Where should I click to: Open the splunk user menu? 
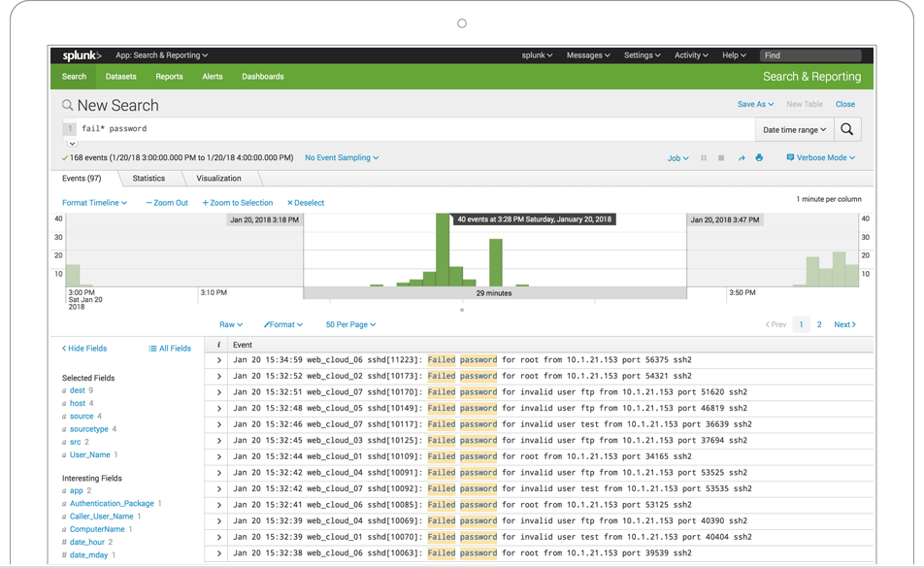pyautogui.click(x=537, y=55)
